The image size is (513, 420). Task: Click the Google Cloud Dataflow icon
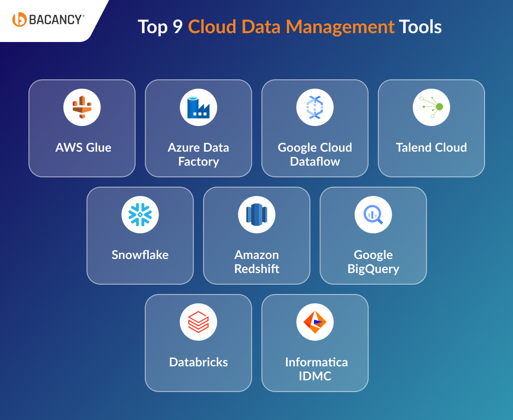[315, 107]
